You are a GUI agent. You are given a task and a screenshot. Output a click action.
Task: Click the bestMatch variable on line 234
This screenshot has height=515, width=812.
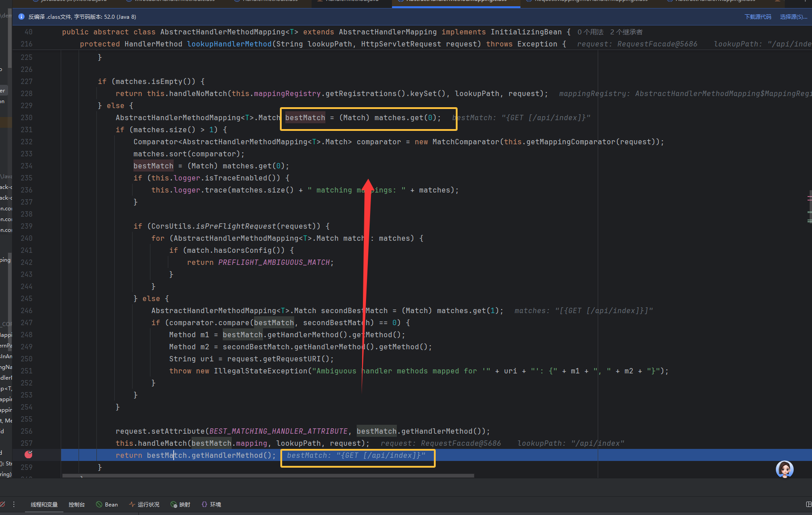pos(153,166)
